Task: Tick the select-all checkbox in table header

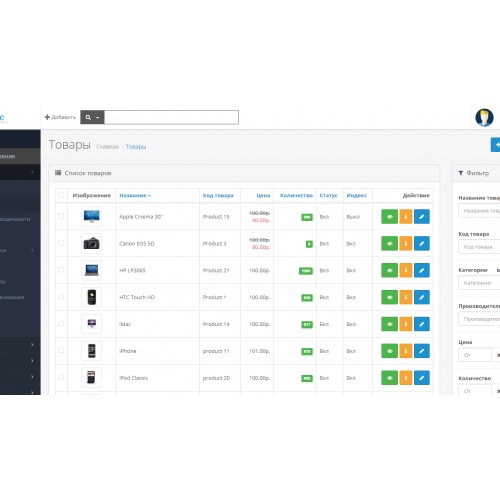Action: 61,195
